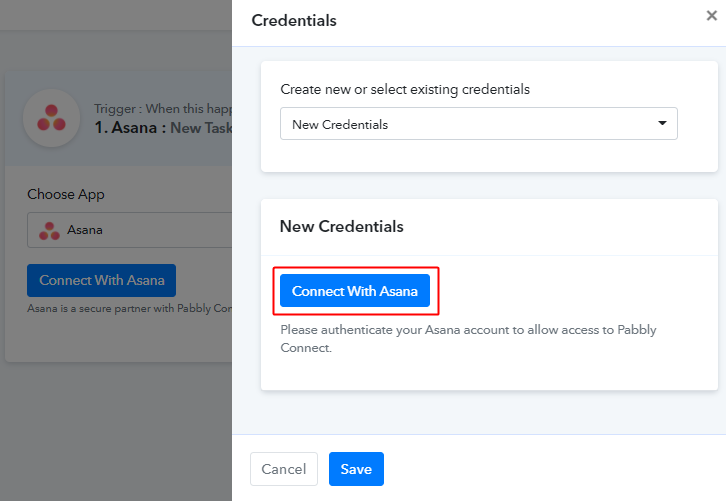
Task: Click the small Asana icon in Choose App field
Action: coord(49,231)
